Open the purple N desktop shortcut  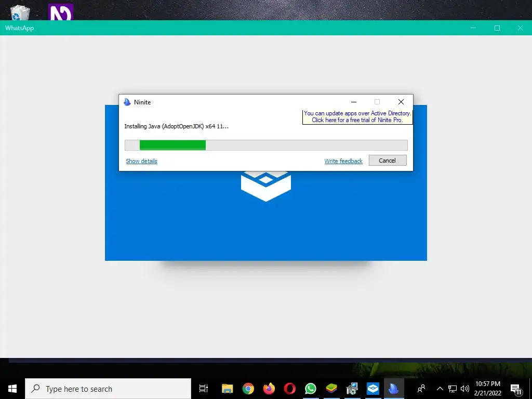[61, 12]
